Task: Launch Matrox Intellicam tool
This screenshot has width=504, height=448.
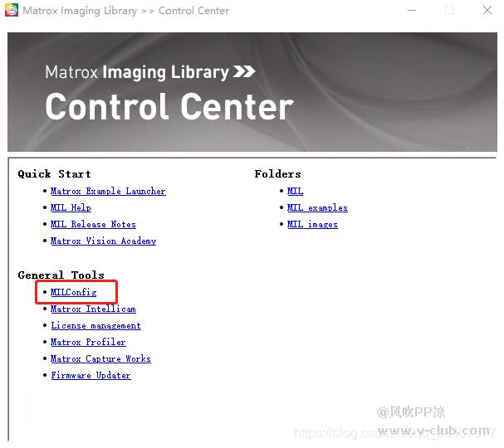Action: click(93, 309)
